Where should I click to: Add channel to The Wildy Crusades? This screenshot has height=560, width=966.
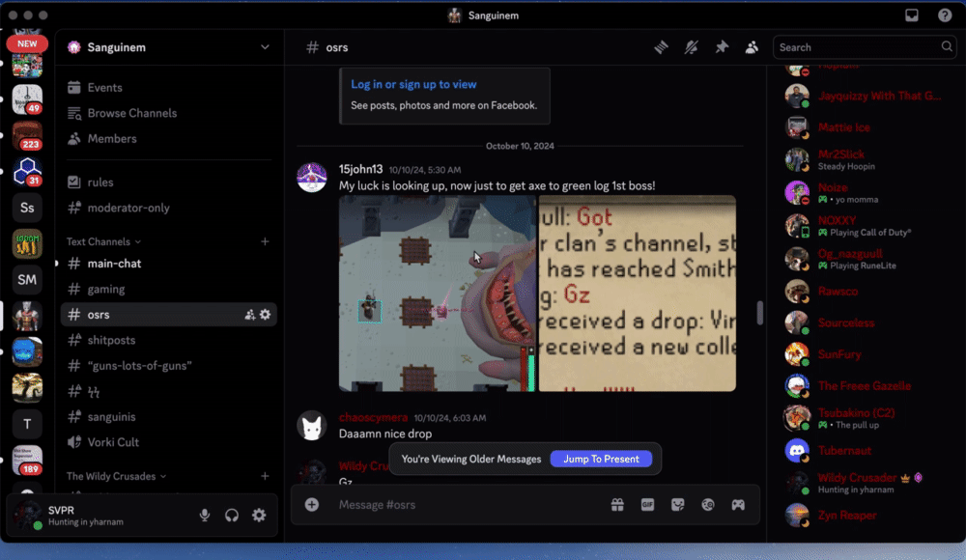click(x=265, y=476)
